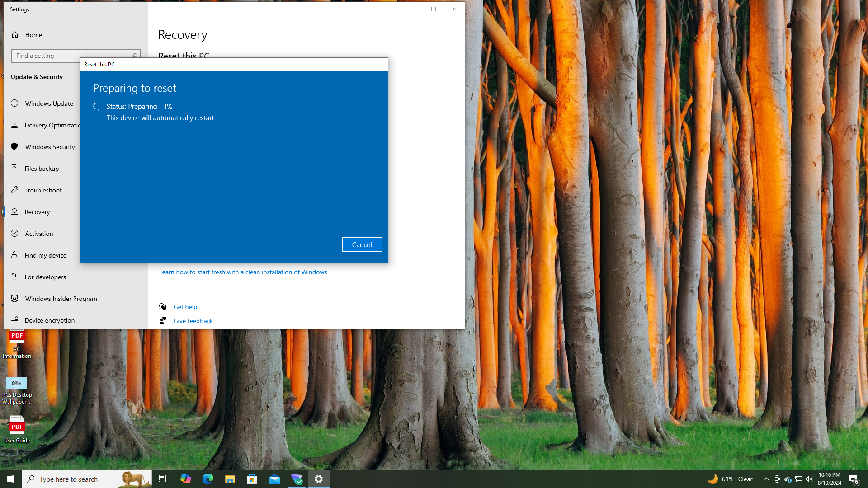Show hidden system tray icons
Viewport: 868px width, 488px height.
click(x=766, y=479)
